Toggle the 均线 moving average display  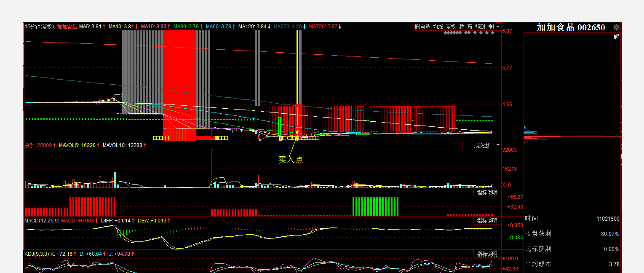pyautogui.click(x=438, y=27)
